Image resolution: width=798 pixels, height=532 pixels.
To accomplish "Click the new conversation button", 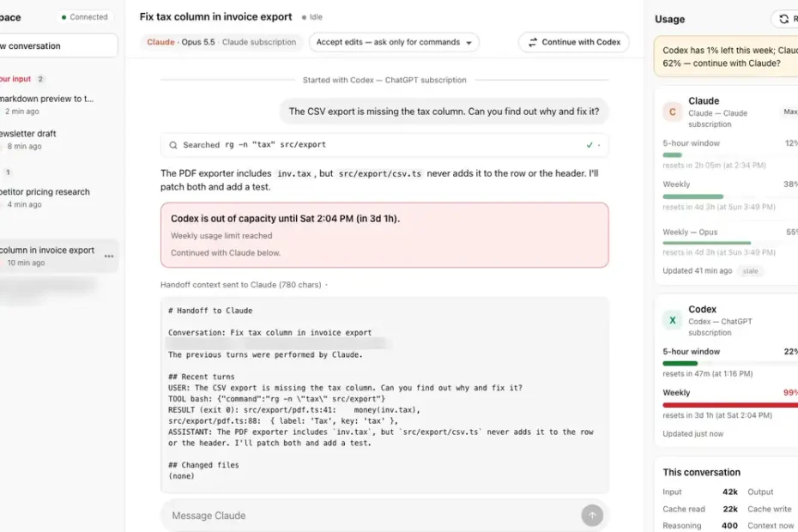I will coord(57,45).
